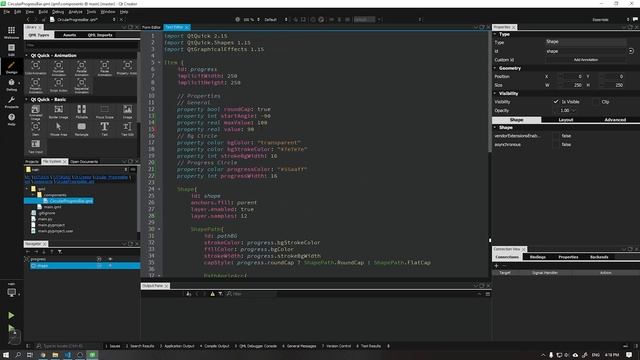Toggle visibility of shape item in Navigator
Screen dimensions: 640x360
click(x=110, y=266)
